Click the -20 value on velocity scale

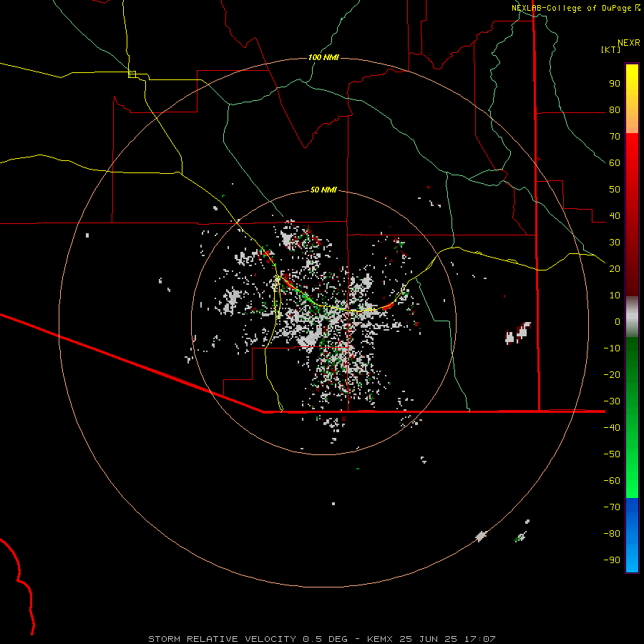click(612, 375)
